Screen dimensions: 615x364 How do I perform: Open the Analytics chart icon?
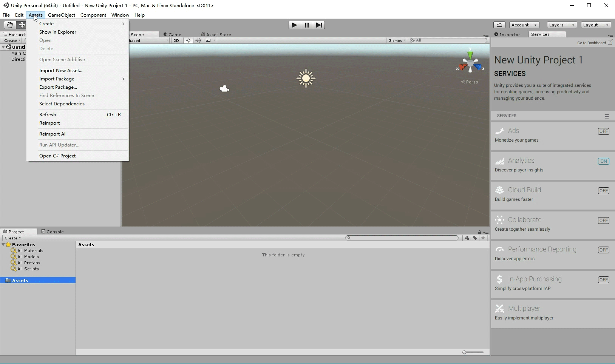[499, 160]
